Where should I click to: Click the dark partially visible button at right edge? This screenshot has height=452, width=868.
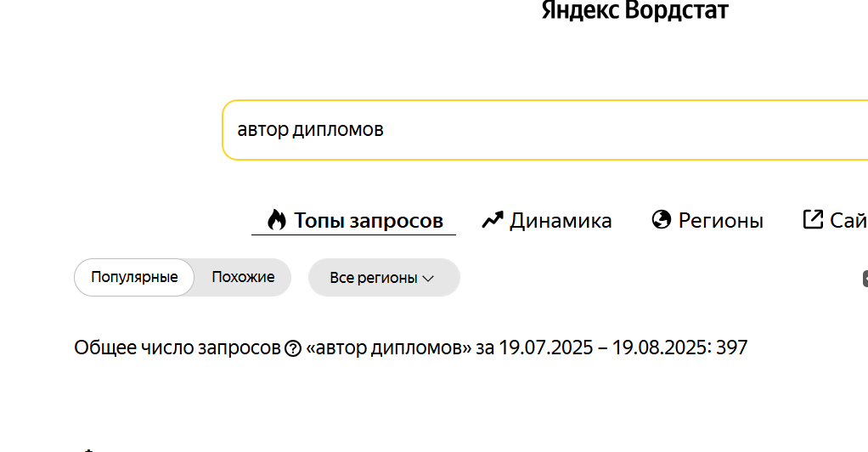[x=865, y=279]
